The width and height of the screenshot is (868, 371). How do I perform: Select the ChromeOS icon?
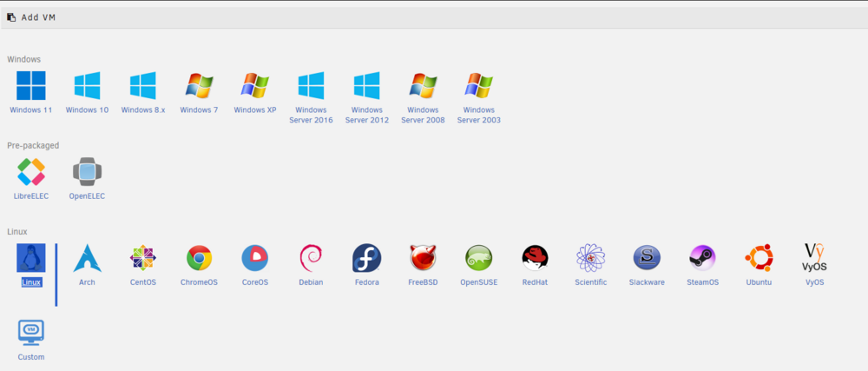(x=199, y=258)
